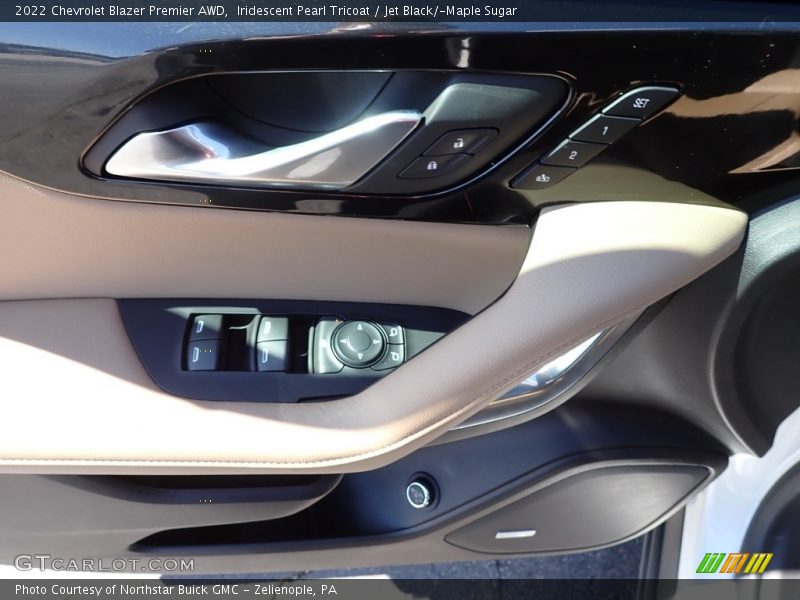Push the SET memory seat button

click(641, 103)
